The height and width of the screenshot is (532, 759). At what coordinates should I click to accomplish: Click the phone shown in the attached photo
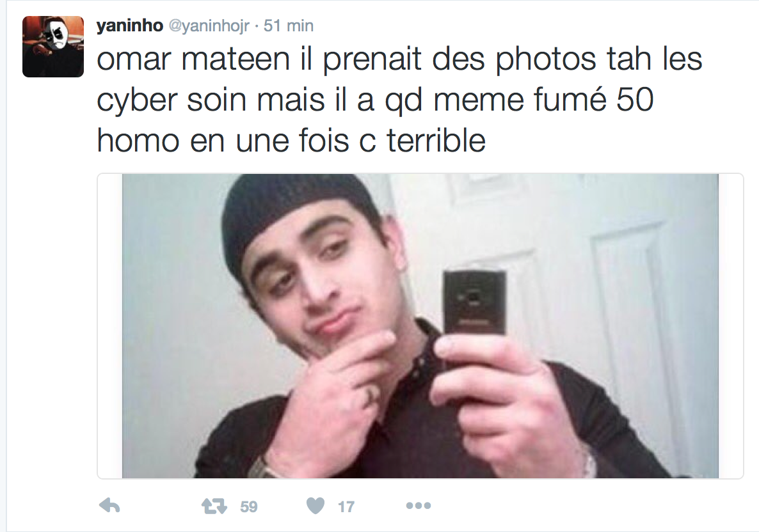(x=475, y=303)
